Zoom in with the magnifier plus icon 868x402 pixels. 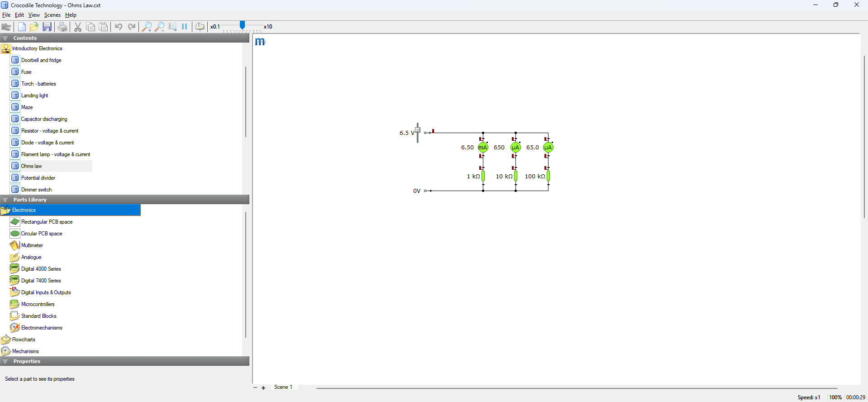[147, 27]
